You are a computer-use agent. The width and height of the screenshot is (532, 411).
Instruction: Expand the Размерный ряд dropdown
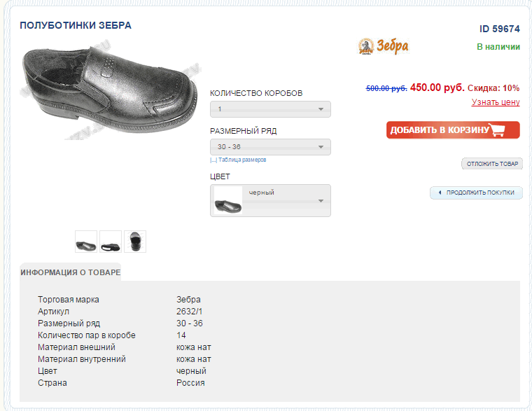[270, 147]
